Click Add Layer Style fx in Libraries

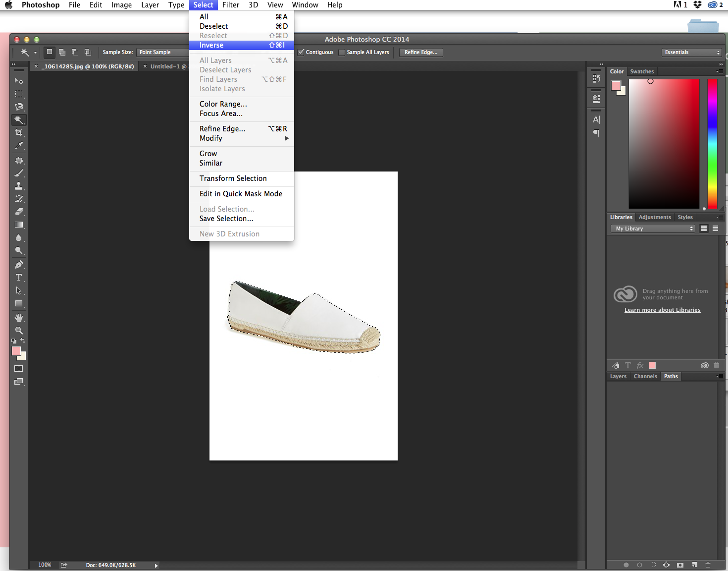[x=640, y=365]
